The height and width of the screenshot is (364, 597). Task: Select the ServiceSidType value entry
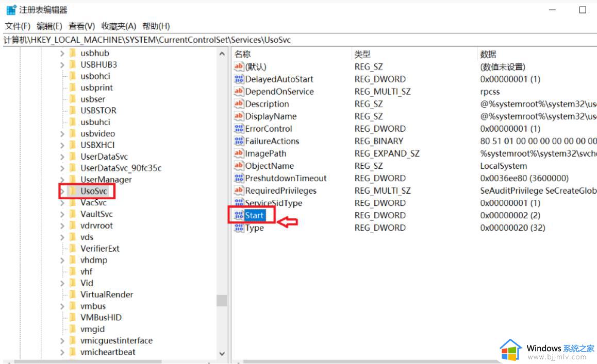274,203
